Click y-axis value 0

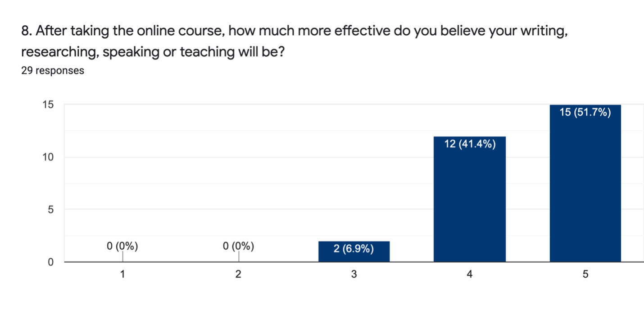coord(51,262)
